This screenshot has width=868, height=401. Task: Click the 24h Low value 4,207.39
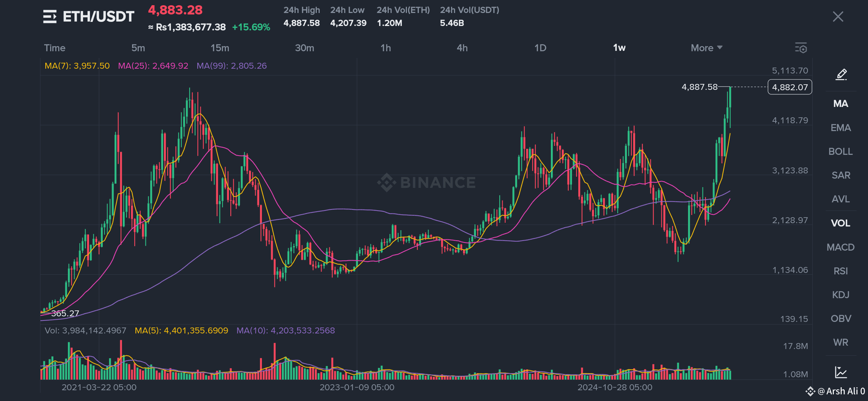click(x=348, y=23)
